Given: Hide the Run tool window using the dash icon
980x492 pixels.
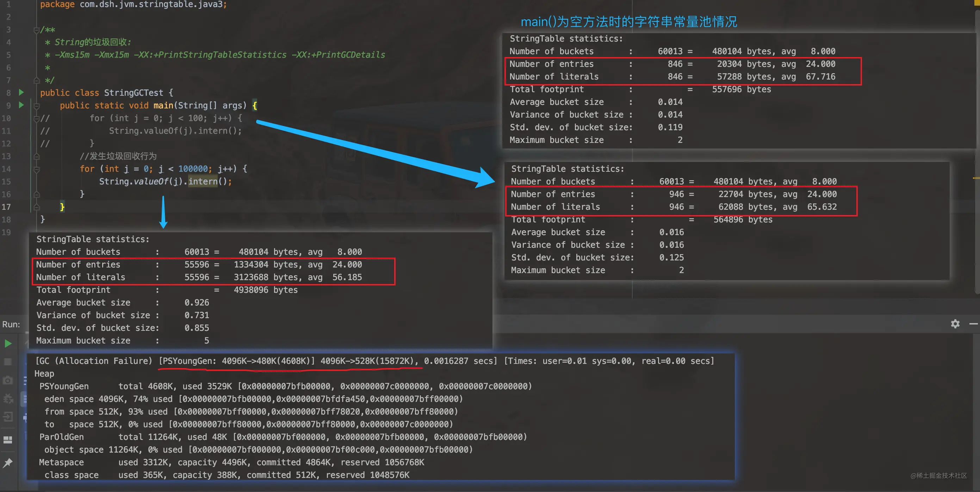Looking at the screenshot, I should 973,324.
